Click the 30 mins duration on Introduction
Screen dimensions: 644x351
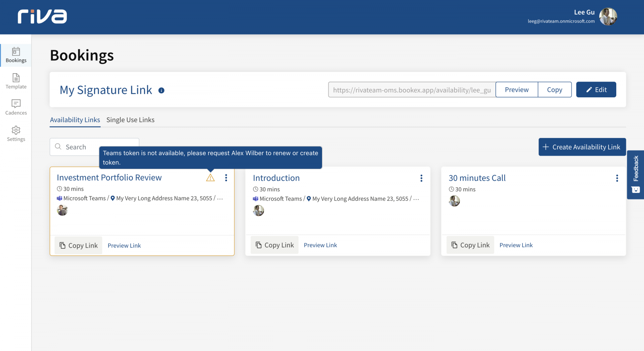(266, 189)
